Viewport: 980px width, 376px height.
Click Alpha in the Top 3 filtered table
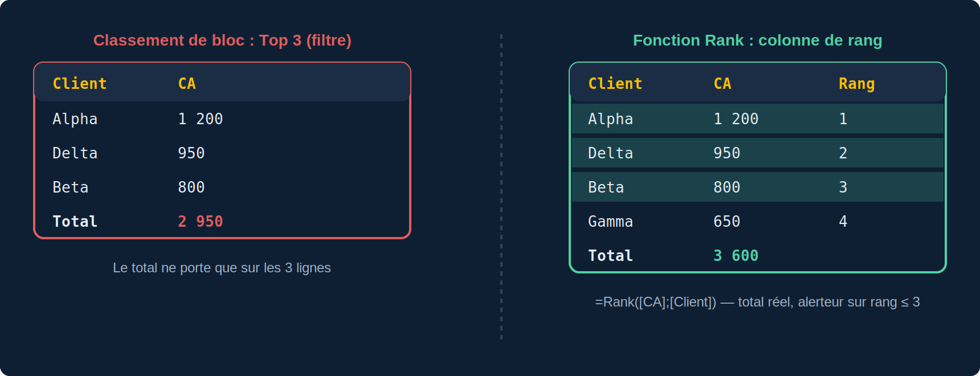[75, 119]
